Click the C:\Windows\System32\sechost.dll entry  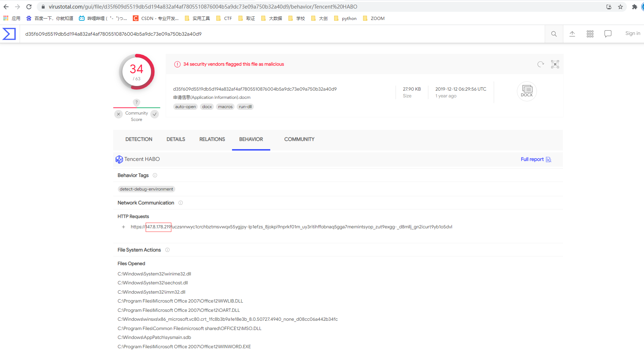[153, 283]
